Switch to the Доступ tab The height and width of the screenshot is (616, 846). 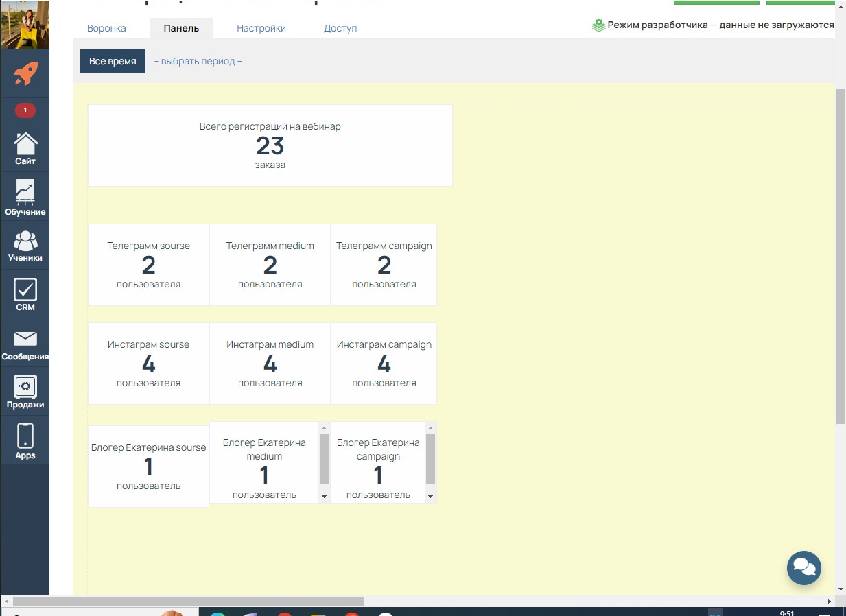(x=340, y=28)
